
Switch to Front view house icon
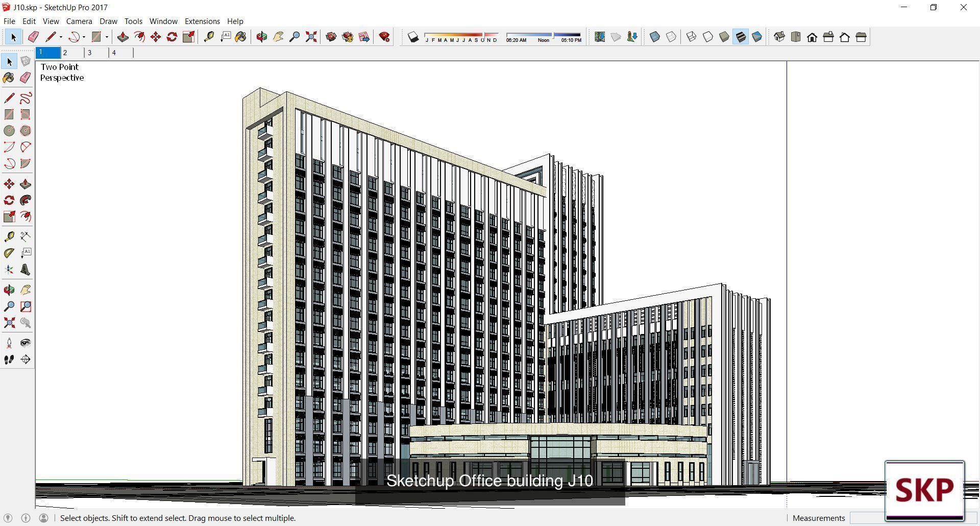812,37
